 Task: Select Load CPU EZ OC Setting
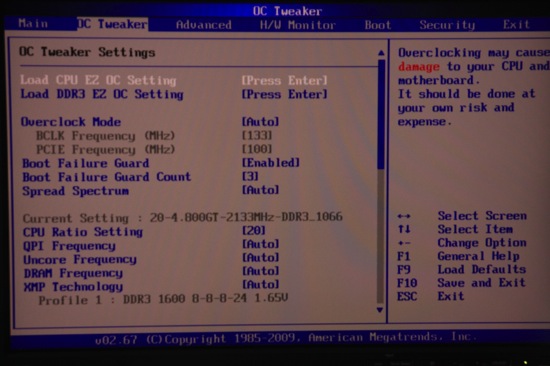tap(98, 80)
